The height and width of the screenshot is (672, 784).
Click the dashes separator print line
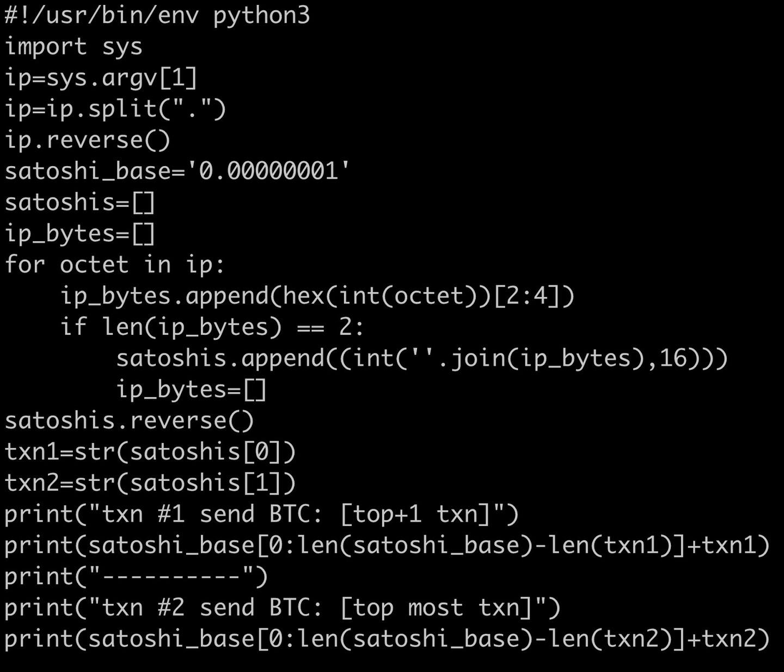[x=136, y=576]
